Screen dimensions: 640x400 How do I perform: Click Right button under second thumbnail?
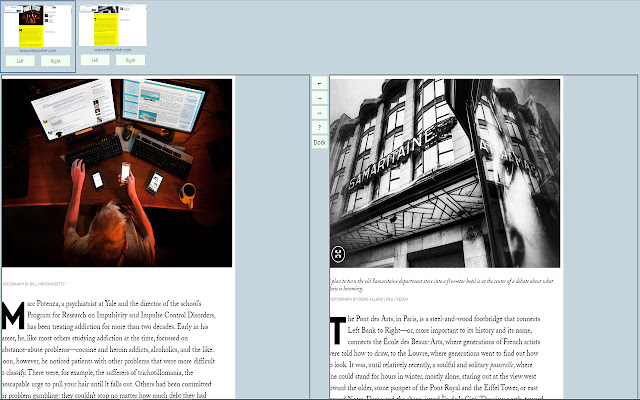[130, 60]
